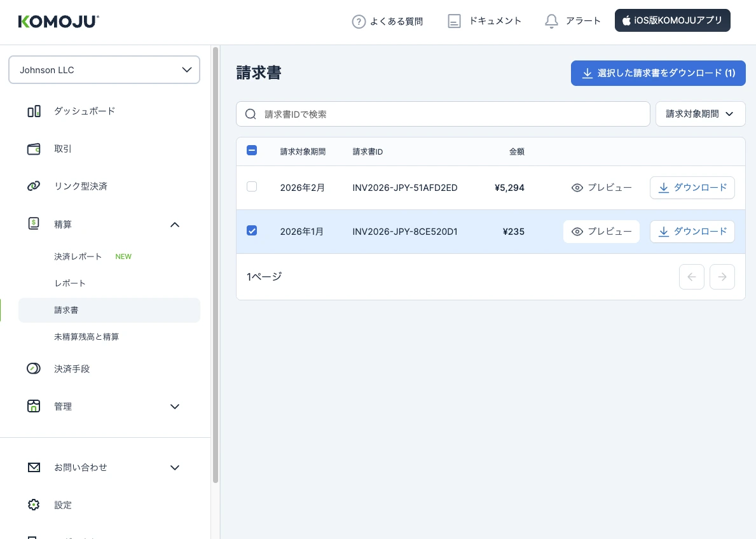Click invoice ID INV2026-JPY-8CE520D1
The image size is (756, 539).
405,232
